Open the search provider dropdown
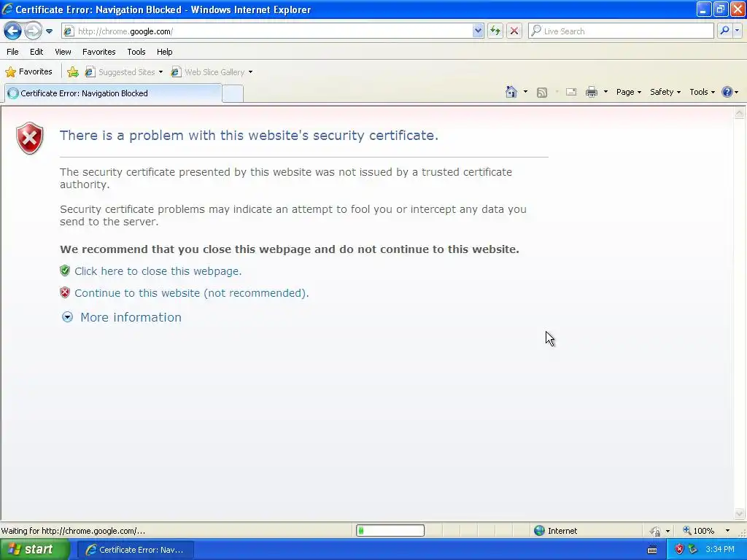Screen dimensions: 747x560 point(737,31)
